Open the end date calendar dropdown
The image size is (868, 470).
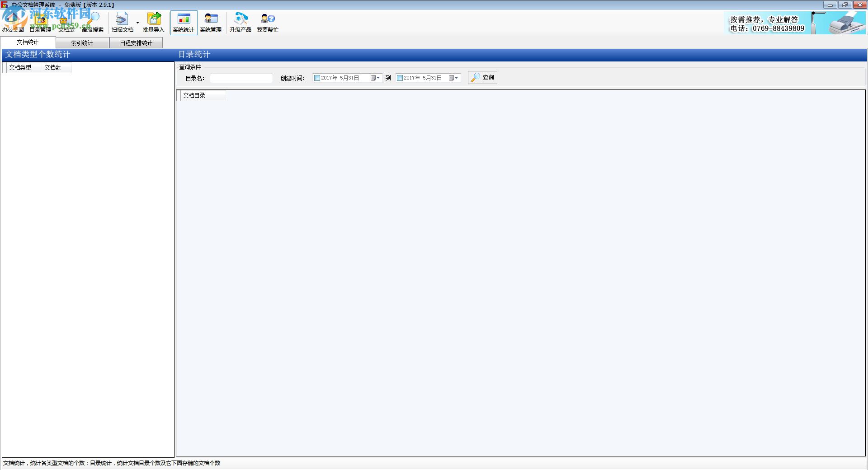(453, 78)
